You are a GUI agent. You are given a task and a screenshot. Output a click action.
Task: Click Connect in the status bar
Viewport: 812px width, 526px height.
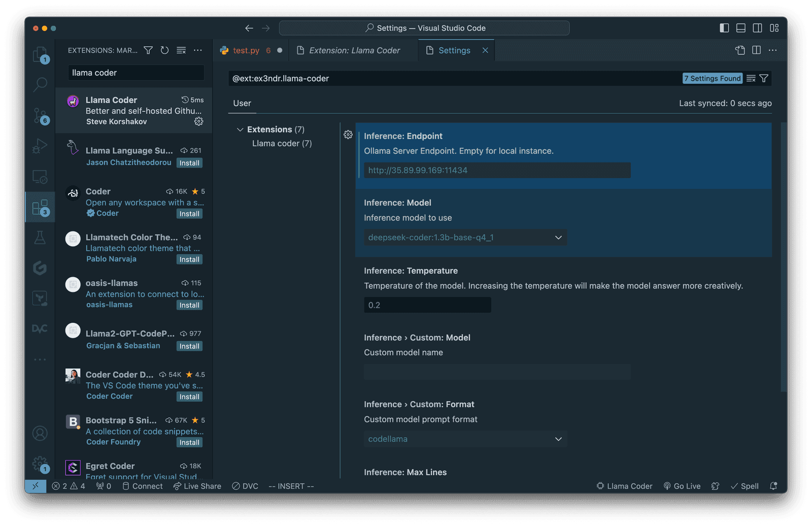pos(143,486)
